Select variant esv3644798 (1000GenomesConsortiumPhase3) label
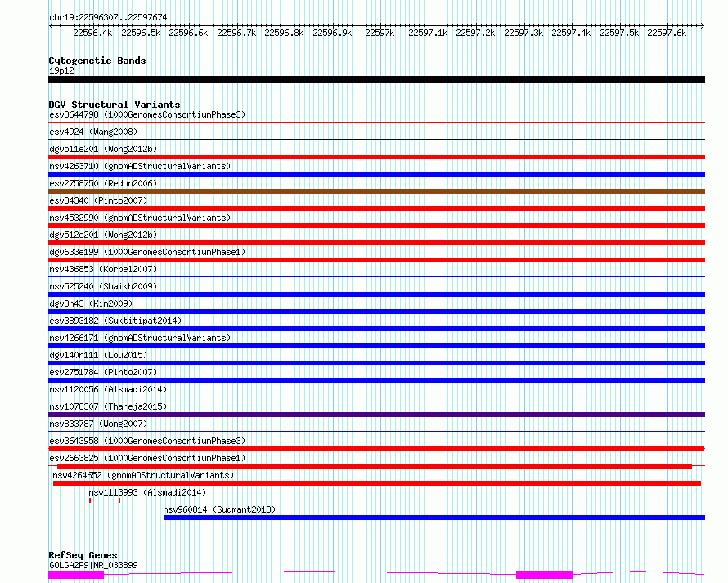 [x=147, y=114]
